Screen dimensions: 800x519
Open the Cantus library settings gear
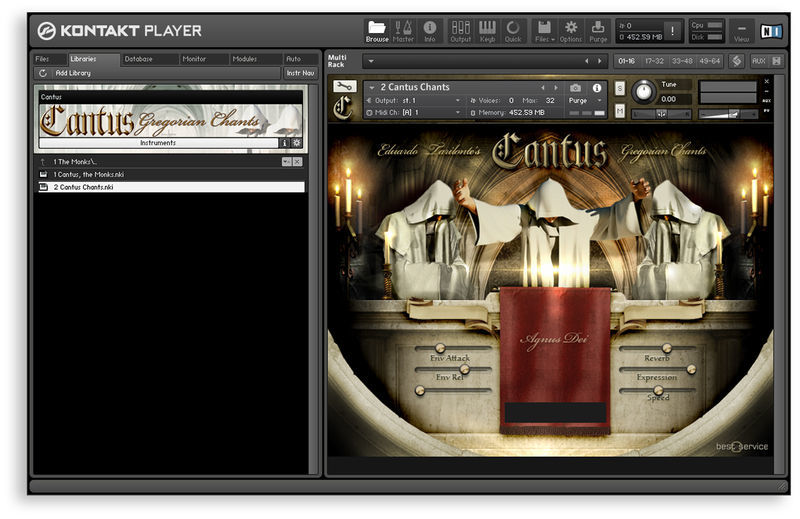[296, 143]
